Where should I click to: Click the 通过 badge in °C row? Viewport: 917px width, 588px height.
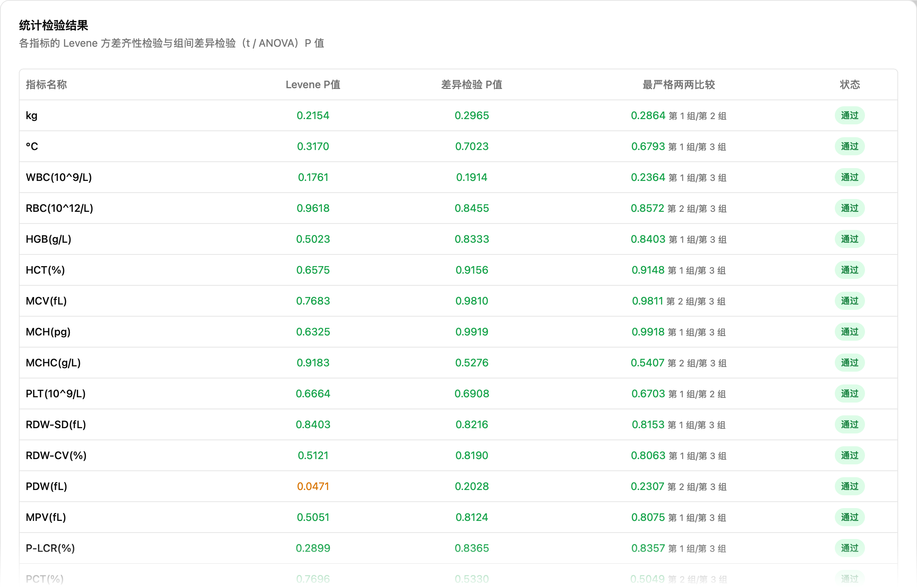coord(850,146)
